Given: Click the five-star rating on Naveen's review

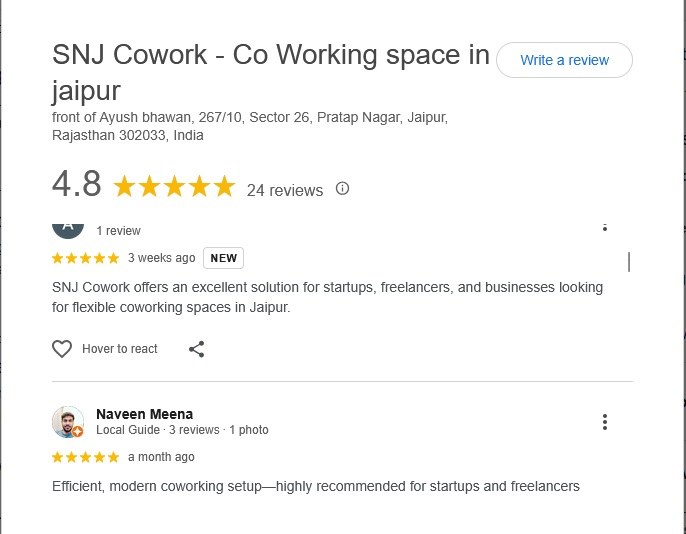Looking at the screenshot, I should pyautogui.click(x=86, y=457).
